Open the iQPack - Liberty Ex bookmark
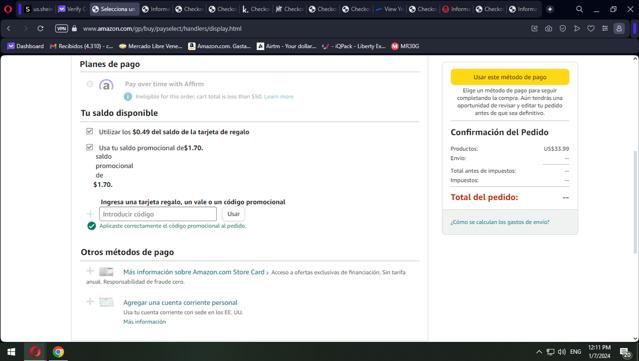Screen dimensions: 639x361 pos(354,46)
